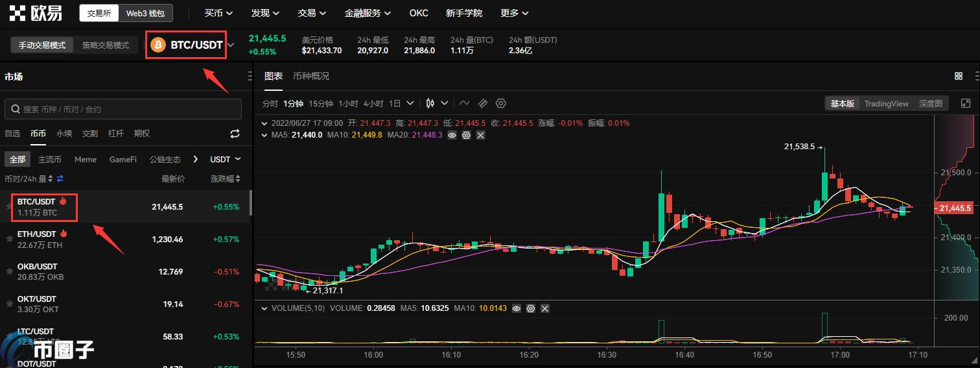The width and height of the screenshot is (980, 368).
Task: Remove the VOLUME indicator with X
Action: (x=545, y=308)
